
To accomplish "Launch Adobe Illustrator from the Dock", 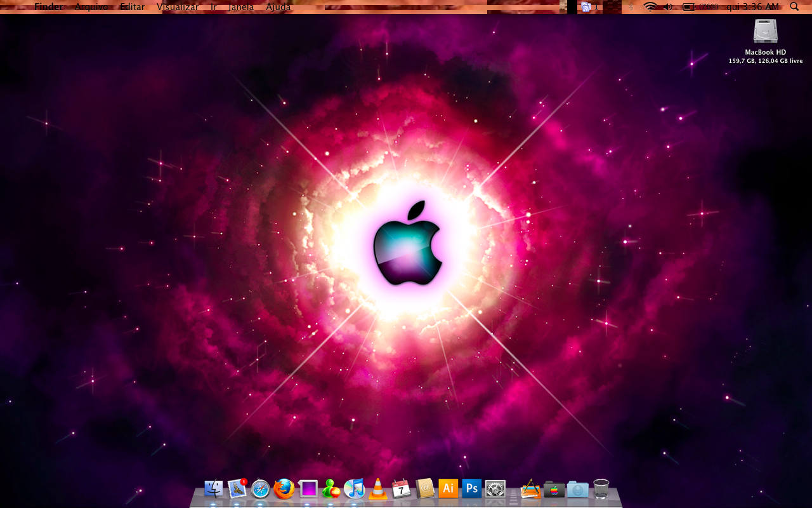I will pyautogui.click(x=448, y=489).
